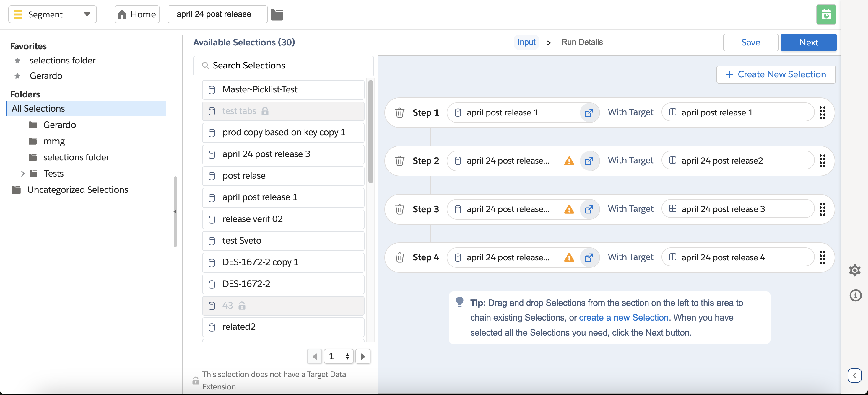The image size is (868, 395).
Task: Click star next to Gerardo favorite
Action: (x=17, y=76)
